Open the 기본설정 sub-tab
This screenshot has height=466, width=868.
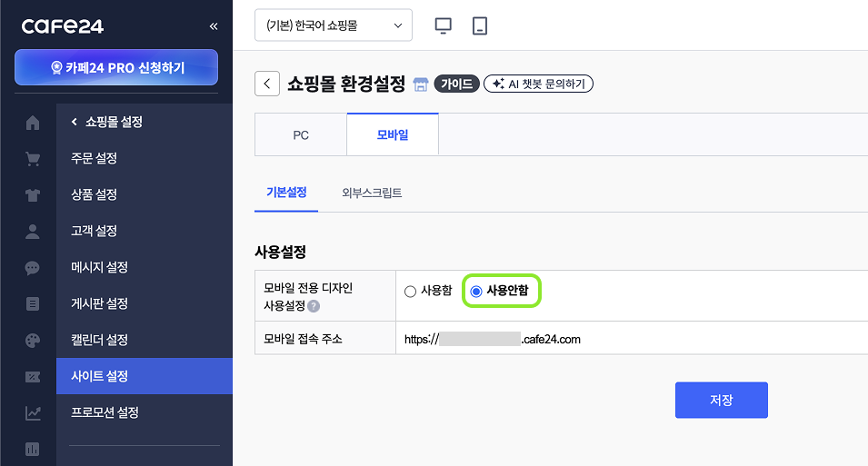286,193
